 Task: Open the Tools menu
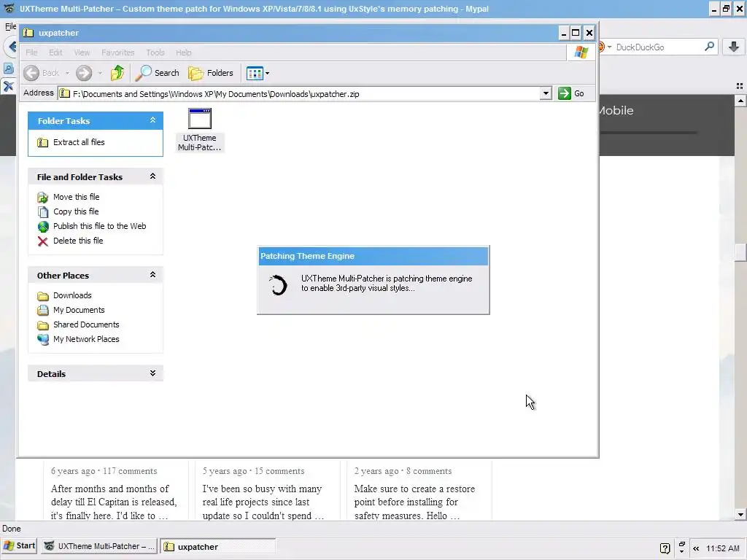point(155,52)
